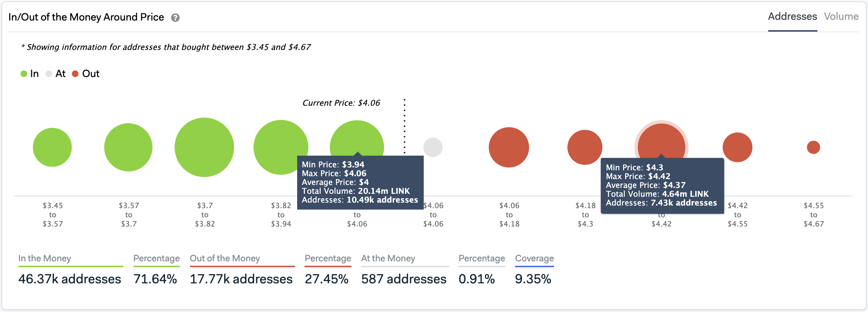Viewport: 868px width, 312px height.
Task: Switch to the Addresses tab
Action: 792,17
